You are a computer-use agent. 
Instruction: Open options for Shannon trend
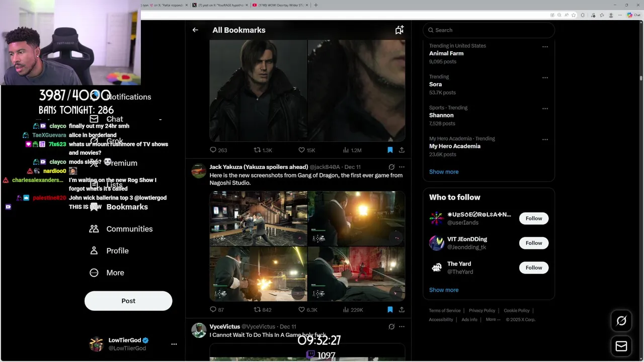tap(545, 109)
